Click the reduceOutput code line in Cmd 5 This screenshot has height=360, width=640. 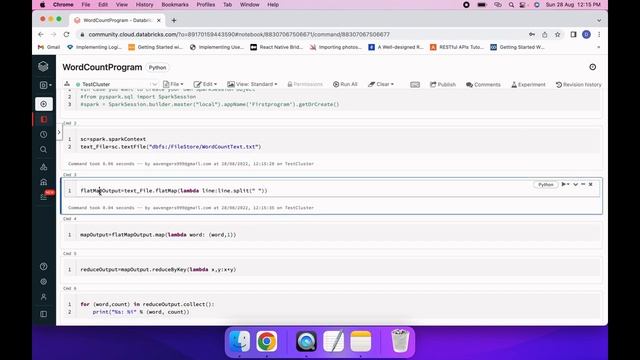click(158, 269)
